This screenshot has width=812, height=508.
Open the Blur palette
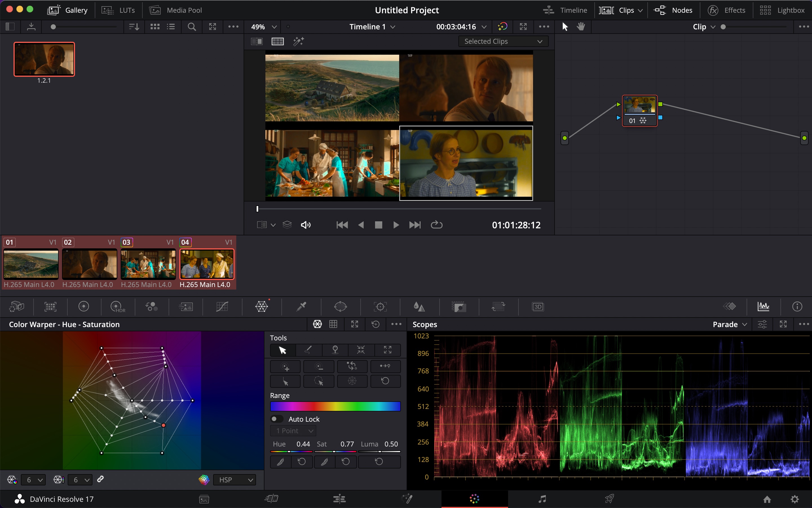pyautogui.click(x=419, y=306)
